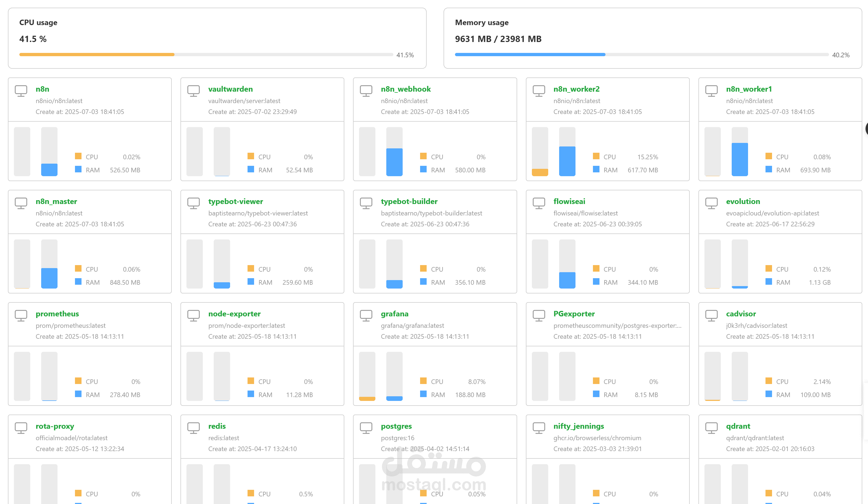
Task: Click the orange CPU legend swatch on cadvisor
Action: click(768, 381)
